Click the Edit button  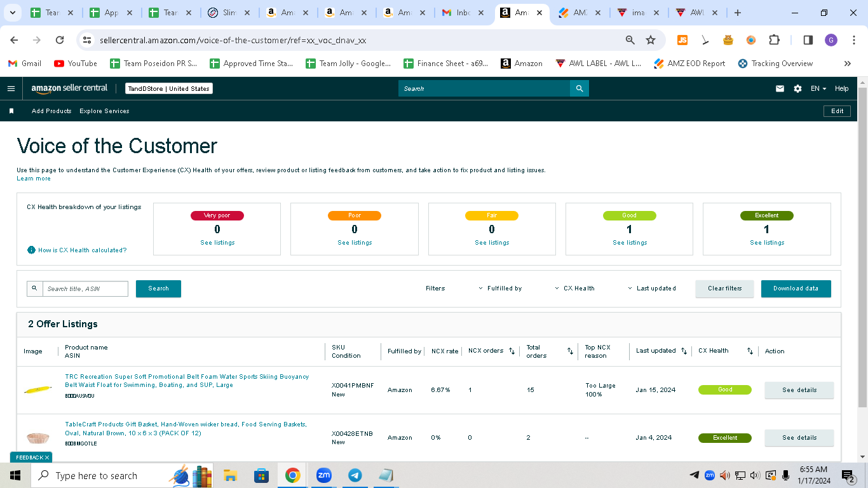[837, 111]
